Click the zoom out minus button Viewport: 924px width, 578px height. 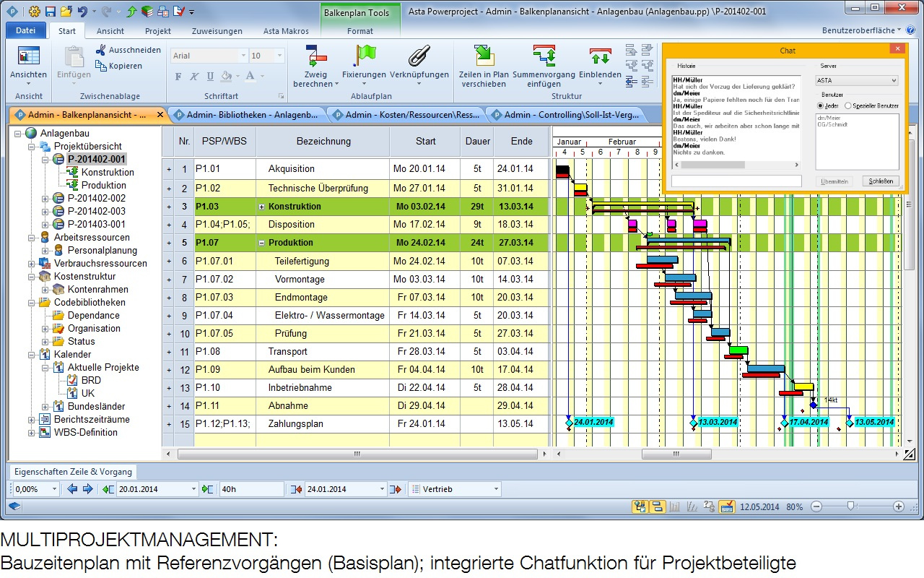[816, 506]
